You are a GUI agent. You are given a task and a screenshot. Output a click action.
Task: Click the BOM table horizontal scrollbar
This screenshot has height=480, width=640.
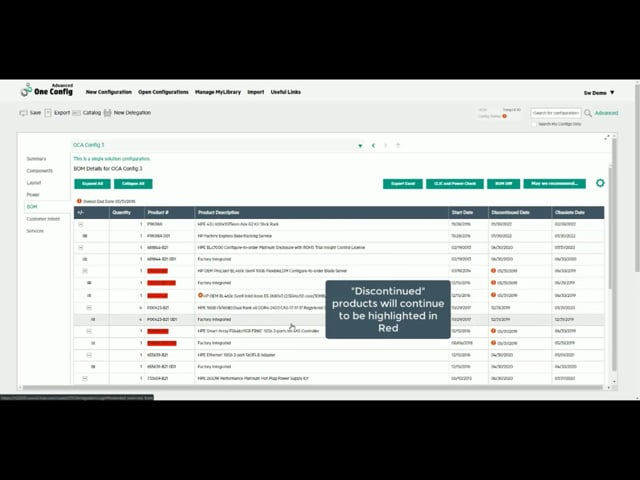pyautogui.click(x=313, y=387)
